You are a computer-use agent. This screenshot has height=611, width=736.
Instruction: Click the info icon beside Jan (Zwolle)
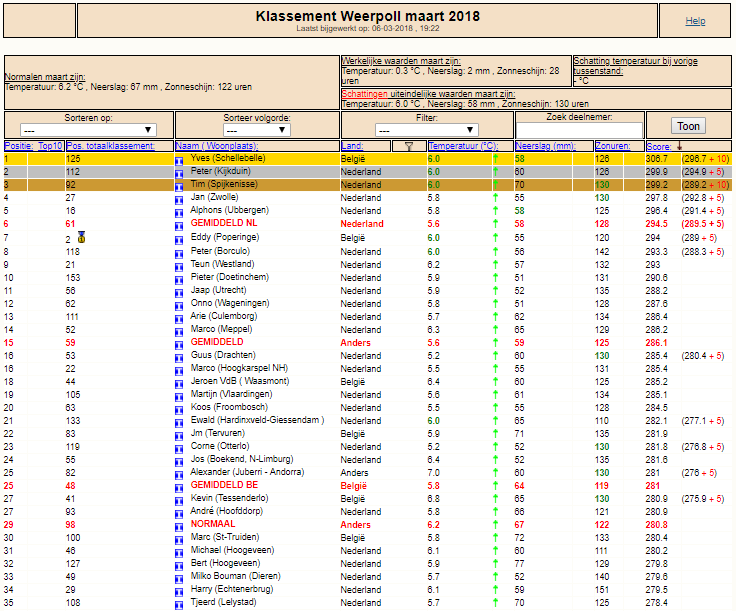click(179, 200)
